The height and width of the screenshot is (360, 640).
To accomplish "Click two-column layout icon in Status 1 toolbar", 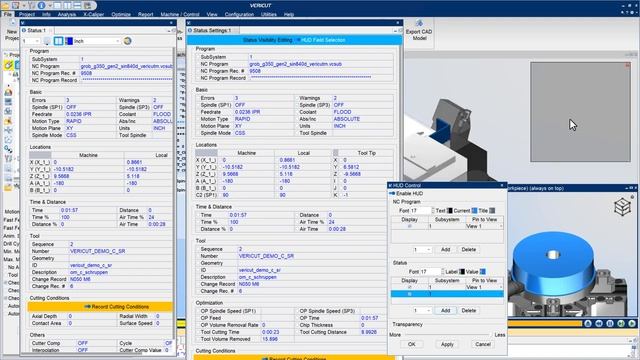I will 58,41.
